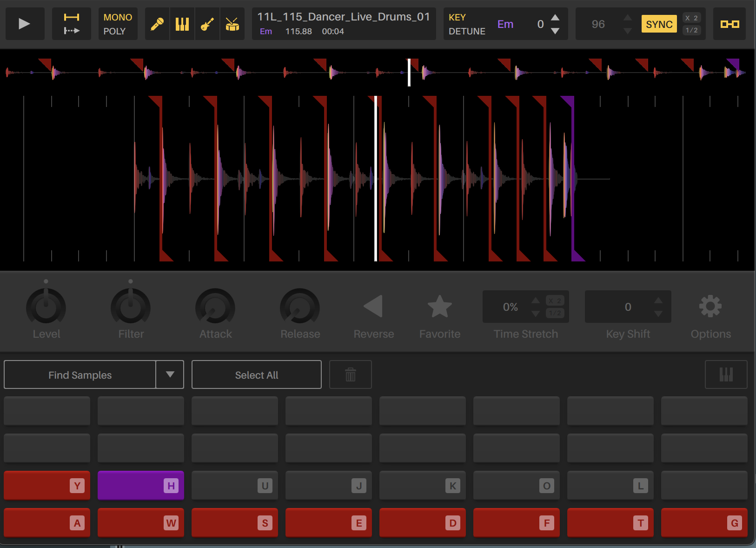
Task: Click the purple slice marker in main waveform
Action: click(x=573, y=179)
